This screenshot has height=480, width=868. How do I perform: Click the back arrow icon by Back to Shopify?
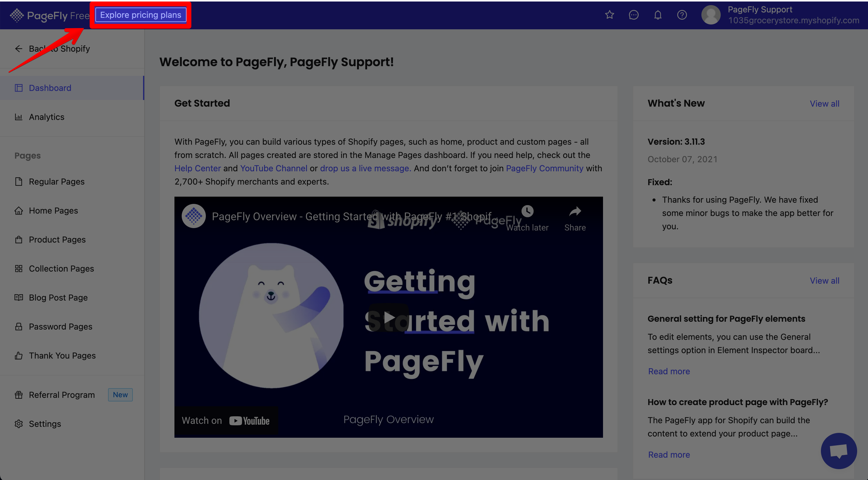[x=18, y=49]
